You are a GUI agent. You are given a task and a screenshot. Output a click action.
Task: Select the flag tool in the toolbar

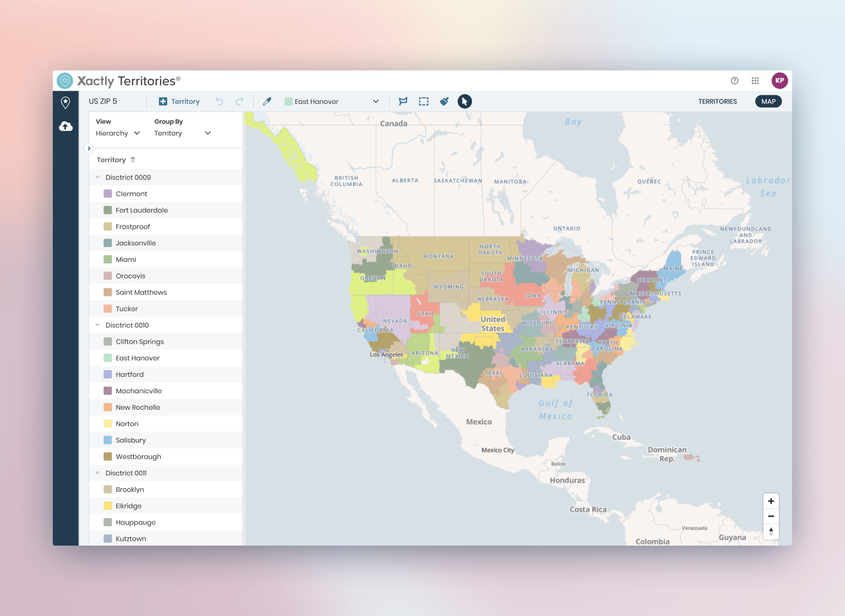403,101
